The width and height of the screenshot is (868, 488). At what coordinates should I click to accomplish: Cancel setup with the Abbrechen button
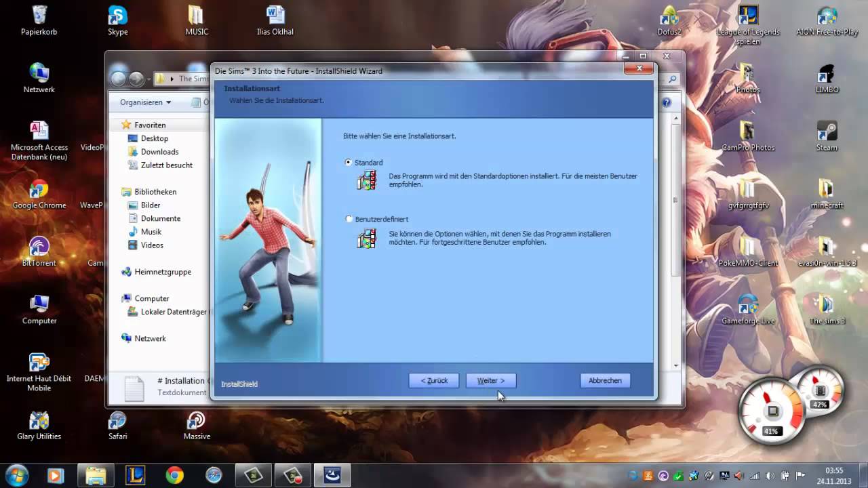[605, 381]
